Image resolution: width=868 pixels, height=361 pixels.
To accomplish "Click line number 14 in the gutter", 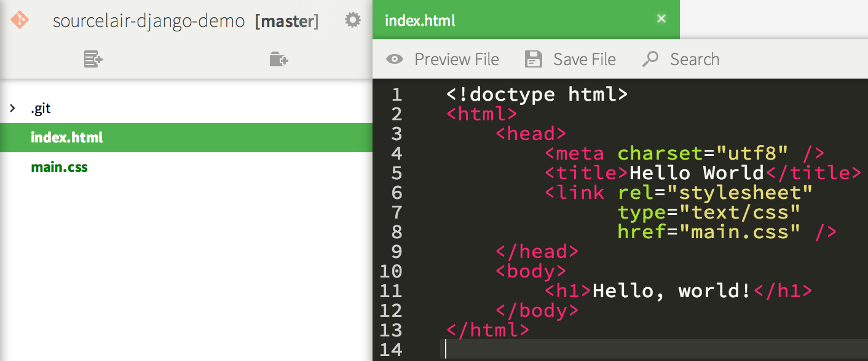I will click(x=391, y=350).
